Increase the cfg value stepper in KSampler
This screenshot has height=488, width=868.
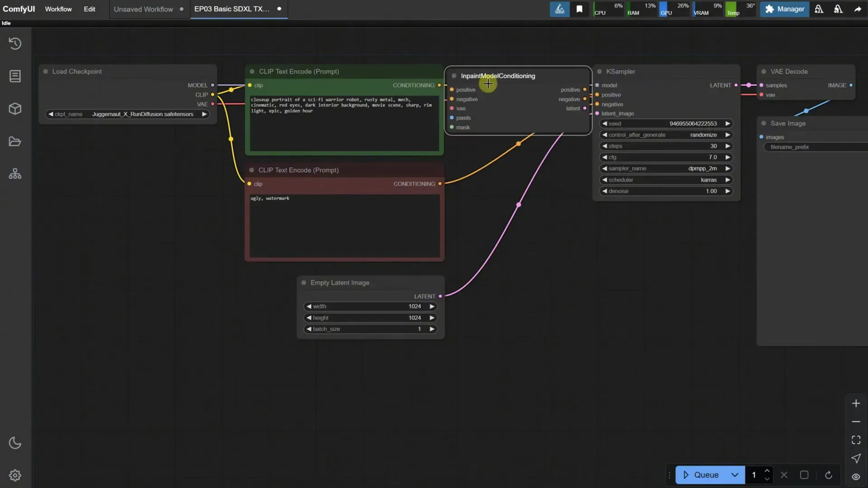(x=728, y=157)
